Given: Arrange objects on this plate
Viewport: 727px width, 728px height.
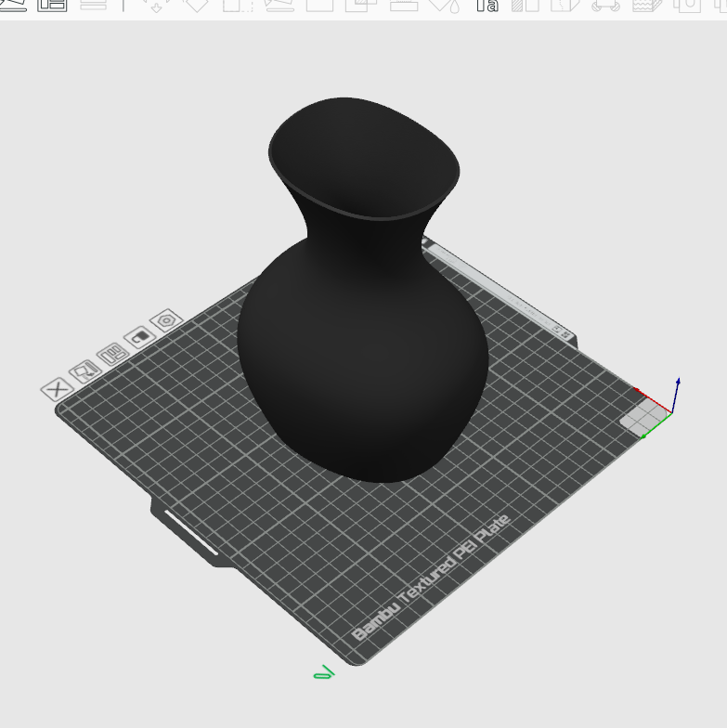Looking at the screenshot, I should tap(112, 354).
